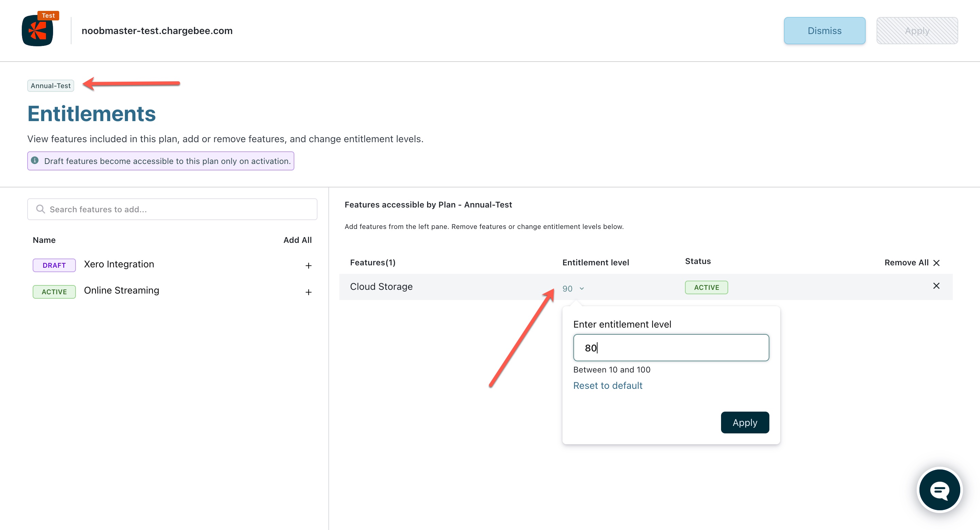
Task: Select the Online Streaming feature name
Action: point(121,291)
